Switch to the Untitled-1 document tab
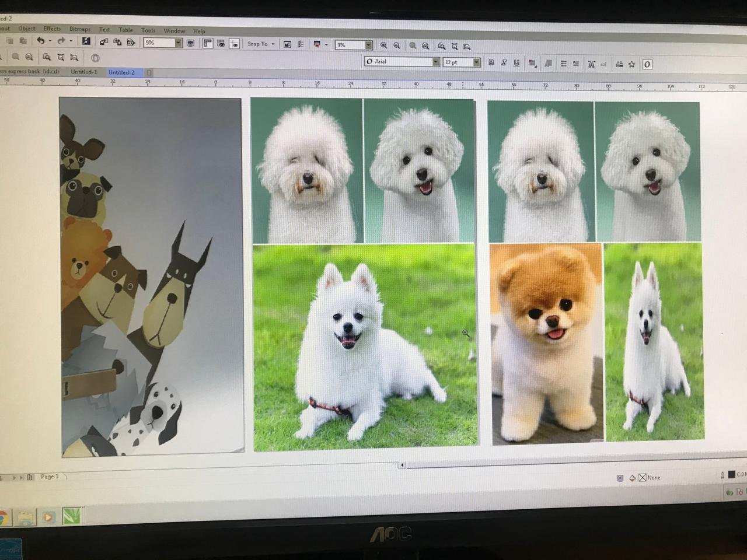 coord(84,72)
